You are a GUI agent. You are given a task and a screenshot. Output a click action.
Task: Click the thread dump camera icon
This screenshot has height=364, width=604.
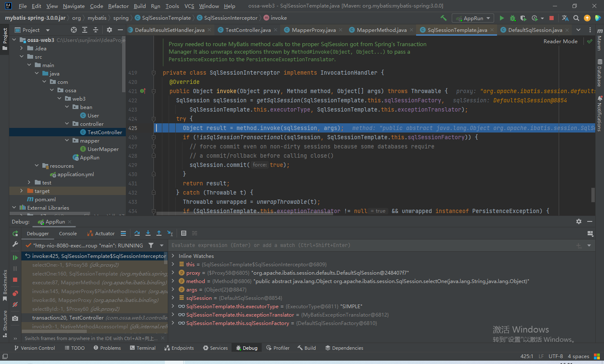pos(15,318)
